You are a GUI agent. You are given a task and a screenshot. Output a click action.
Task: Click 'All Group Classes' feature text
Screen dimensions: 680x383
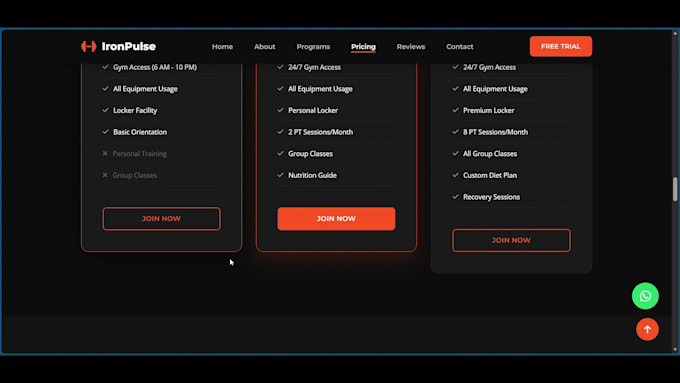pyautogui.click(x=490, y=154)
